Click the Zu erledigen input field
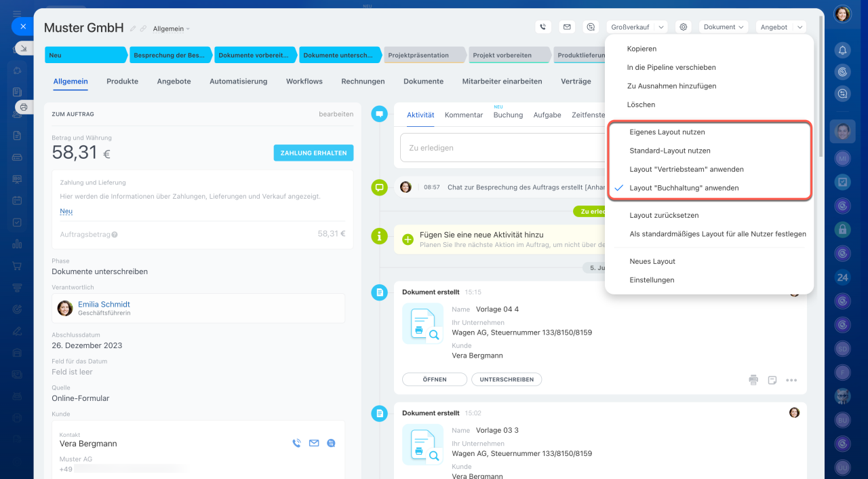868x479 pixels. (502, 148)
